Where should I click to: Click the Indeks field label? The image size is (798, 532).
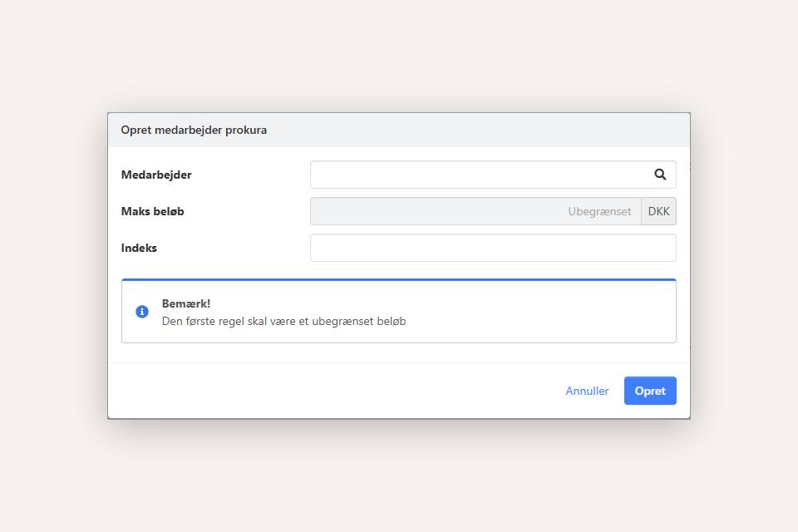coord(139,248)
